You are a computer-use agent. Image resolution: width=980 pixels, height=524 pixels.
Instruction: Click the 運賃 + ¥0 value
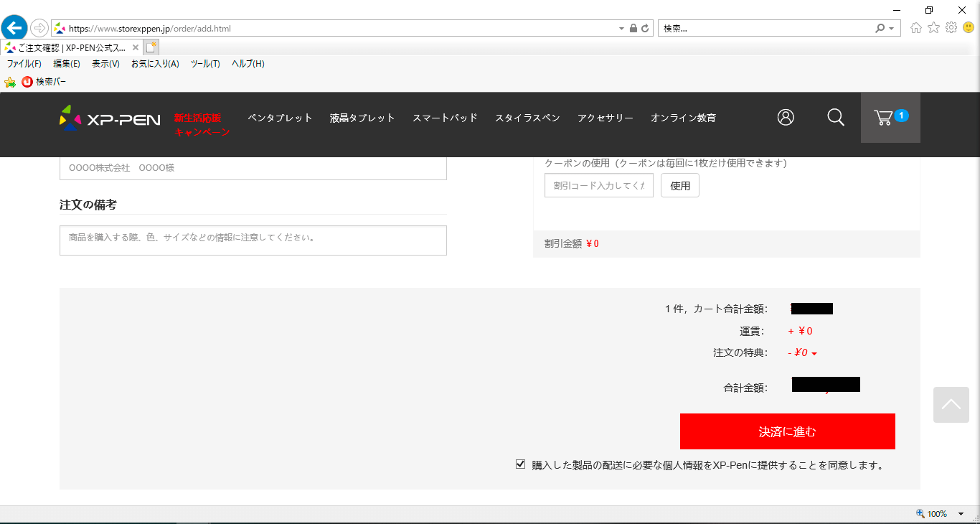pos(800,331)
